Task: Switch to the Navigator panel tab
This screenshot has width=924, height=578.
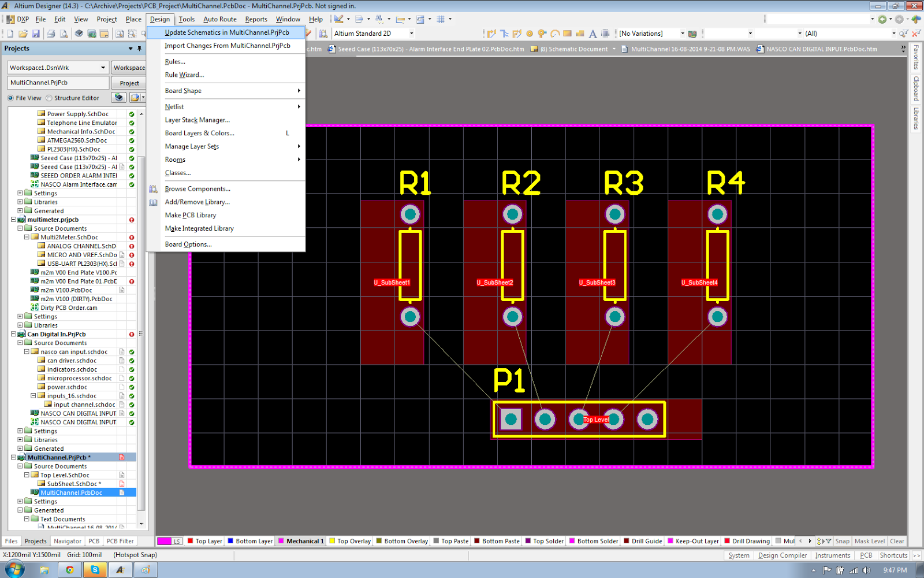Action: 68,541
